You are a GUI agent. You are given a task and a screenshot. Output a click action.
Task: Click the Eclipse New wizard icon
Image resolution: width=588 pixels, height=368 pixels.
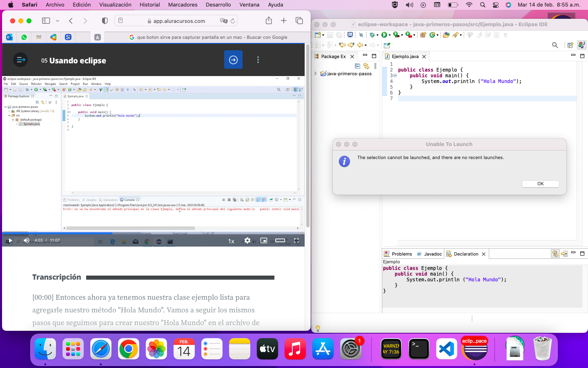[318, 35]
